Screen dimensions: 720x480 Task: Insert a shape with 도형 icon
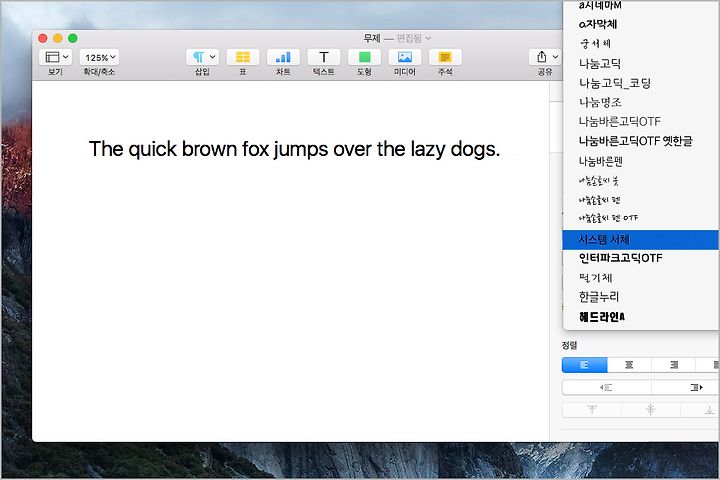point(364,57)
